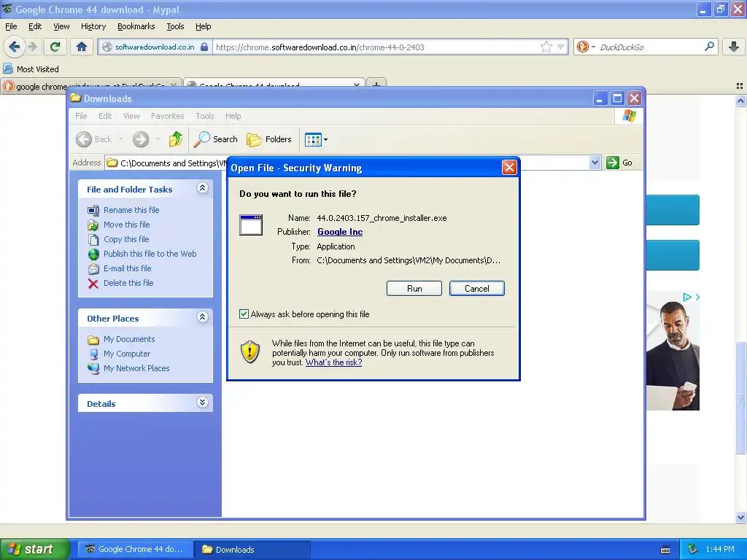
Task: Open the address bar dropdown in Downloads
Action: click(x=595, y=163)
